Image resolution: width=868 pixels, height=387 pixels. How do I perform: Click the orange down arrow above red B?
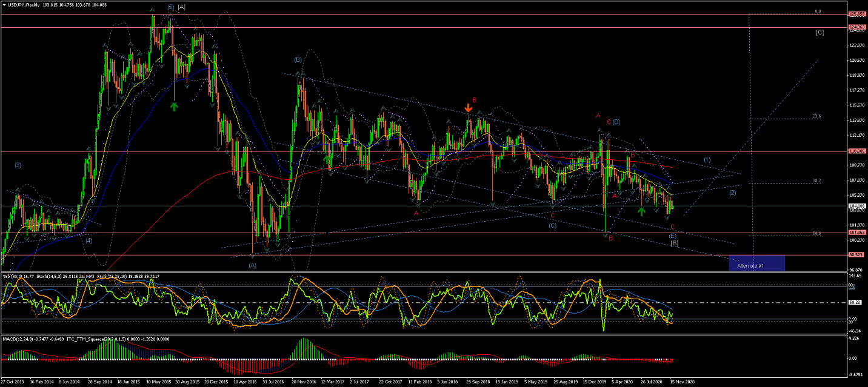[469, 108]
